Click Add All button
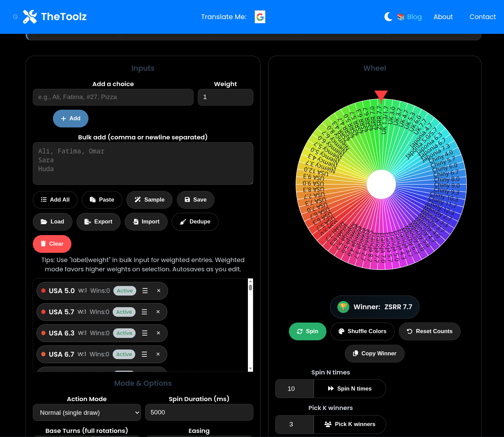 (55, 200)
